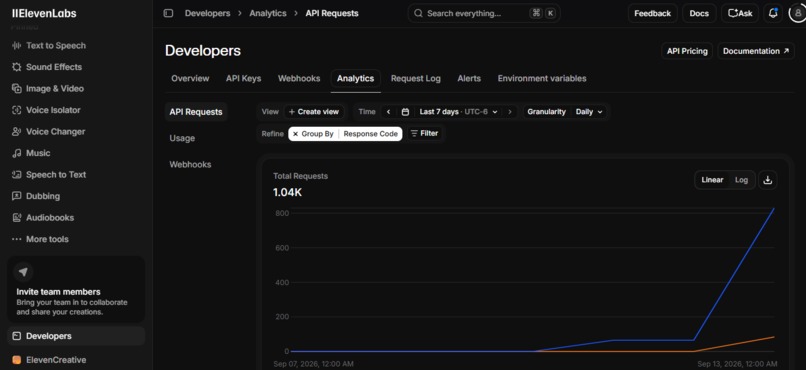Switch to the API Keys tab

pyautogui.click(x=244, y=79)
